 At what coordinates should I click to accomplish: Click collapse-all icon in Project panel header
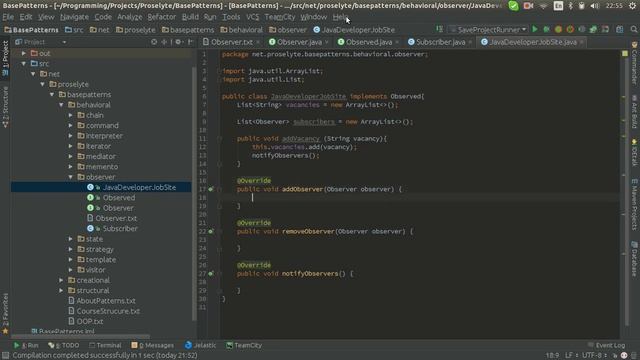pyautogui.click(x=164, y=42)
